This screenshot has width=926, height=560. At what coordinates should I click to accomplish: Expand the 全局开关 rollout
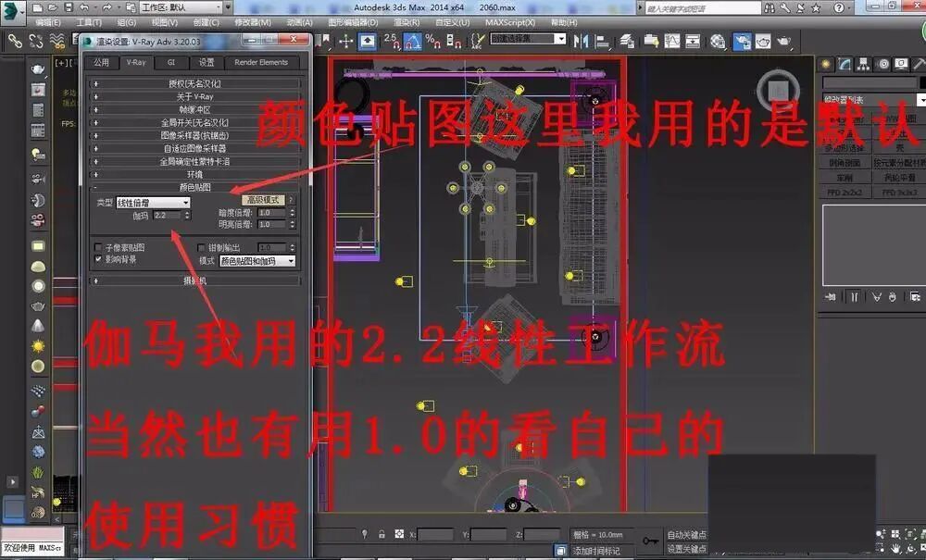point(194,123)
